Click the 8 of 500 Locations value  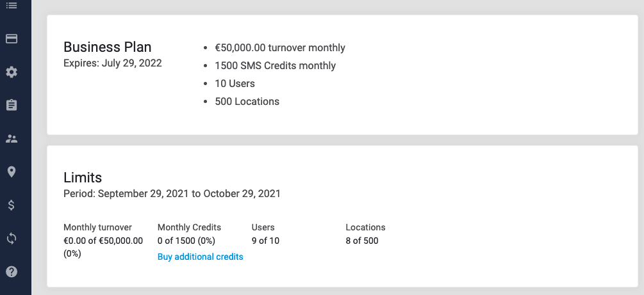362,241
